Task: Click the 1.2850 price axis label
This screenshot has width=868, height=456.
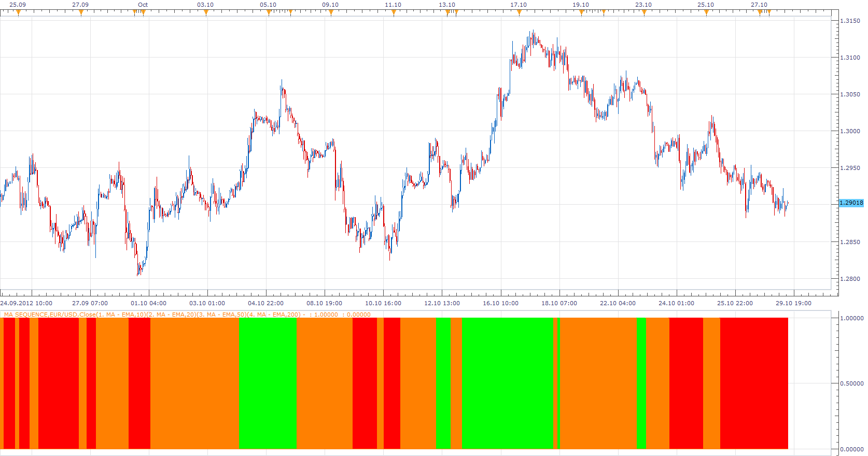Action: click(850, 242)
